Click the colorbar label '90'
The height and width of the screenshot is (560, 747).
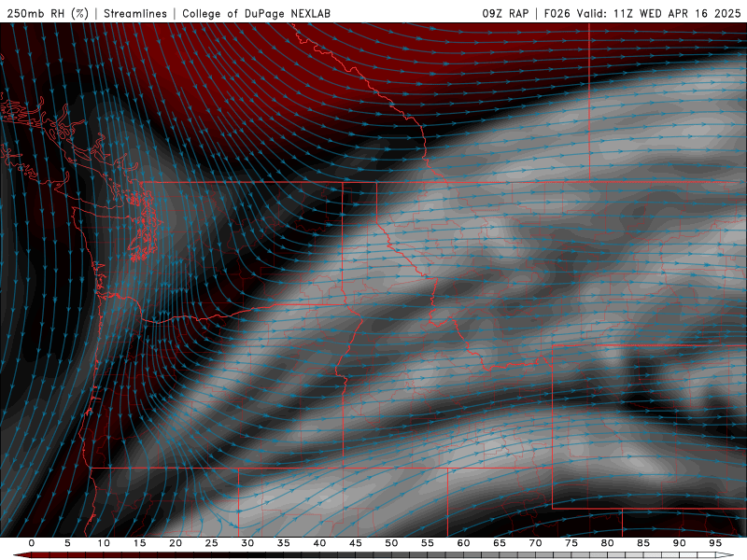pyautogui.click(x=679, y=543)
